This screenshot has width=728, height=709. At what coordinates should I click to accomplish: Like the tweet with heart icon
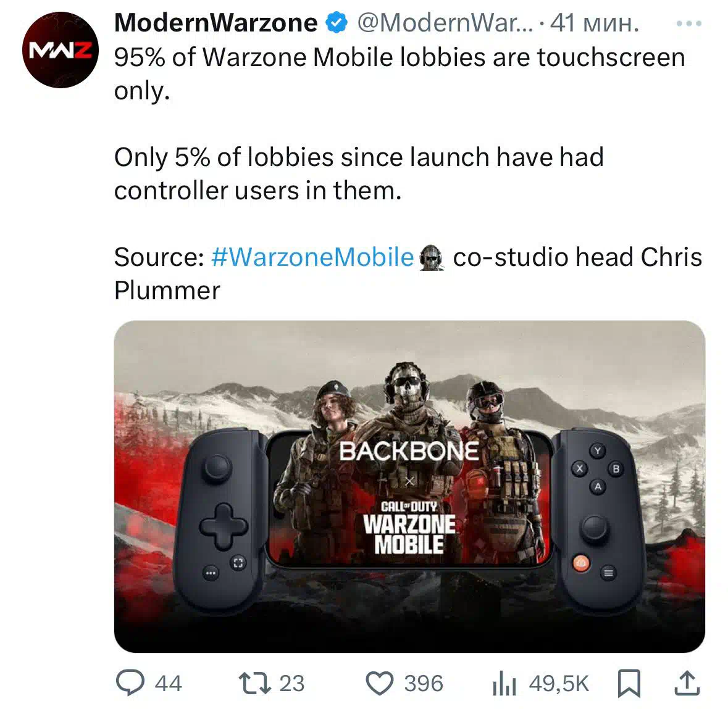(379, 684)
